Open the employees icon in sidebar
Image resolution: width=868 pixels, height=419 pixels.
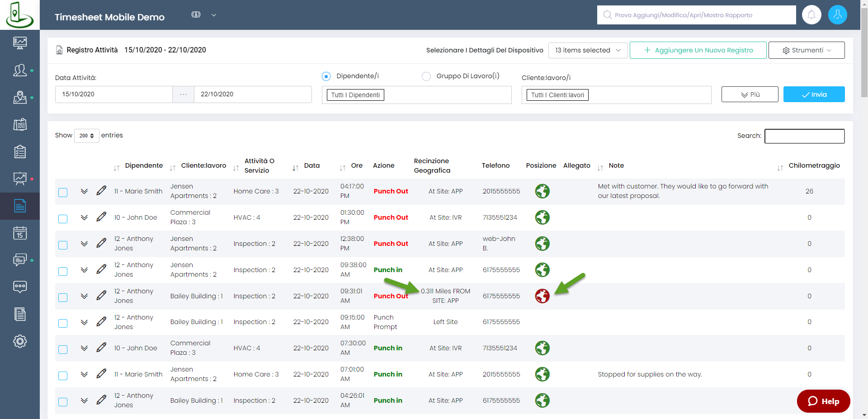(20, 71)
